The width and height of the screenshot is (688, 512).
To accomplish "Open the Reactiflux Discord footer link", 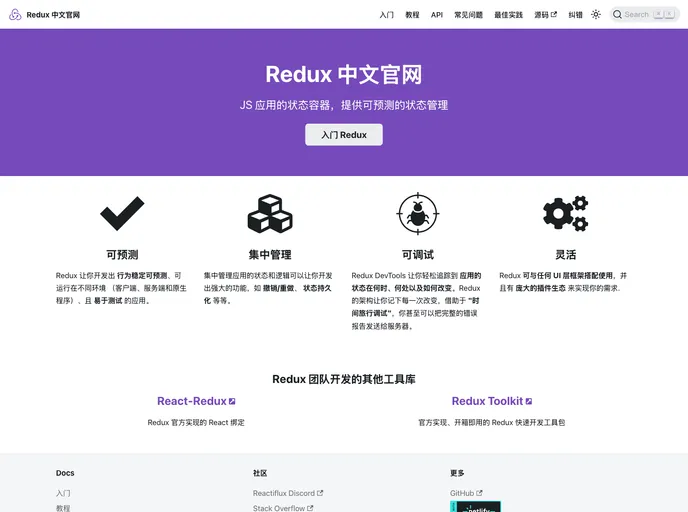I will (x=288, y=493).
